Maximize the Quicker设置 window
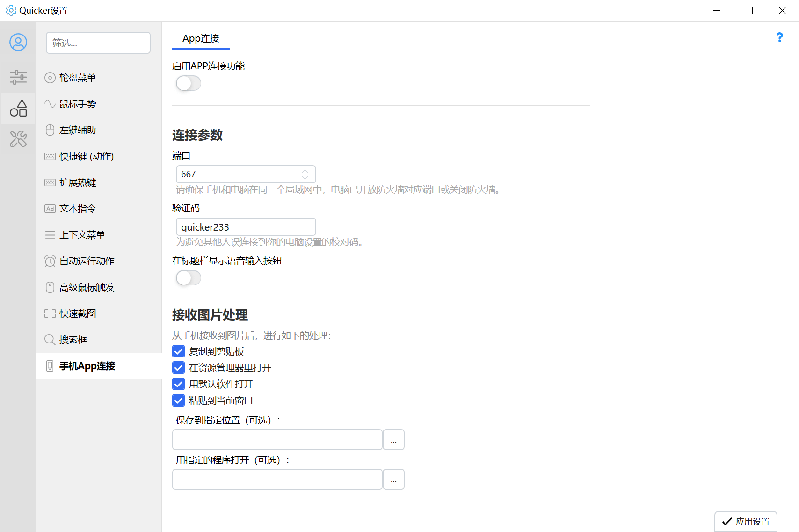The width and height of the screenshot is (799, 532). coord(749,10)
